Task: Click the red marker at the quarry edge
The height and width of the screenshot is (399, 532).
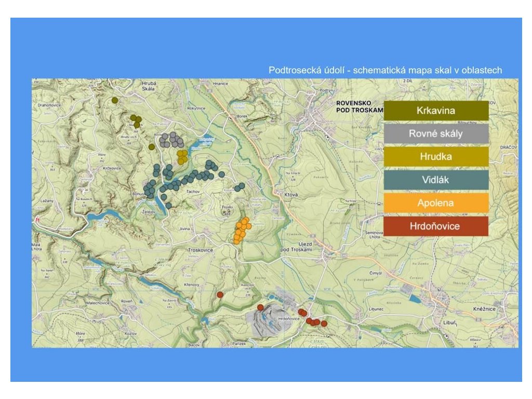Action: [x=260, y=308]
